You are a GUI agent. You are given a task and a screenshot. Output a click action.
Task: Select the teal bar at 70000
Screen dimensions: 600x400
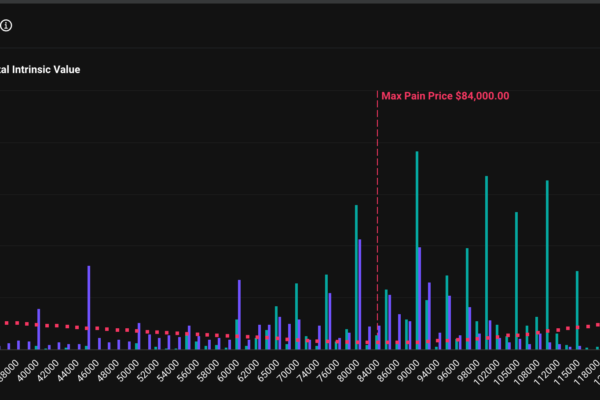[296, 315]
